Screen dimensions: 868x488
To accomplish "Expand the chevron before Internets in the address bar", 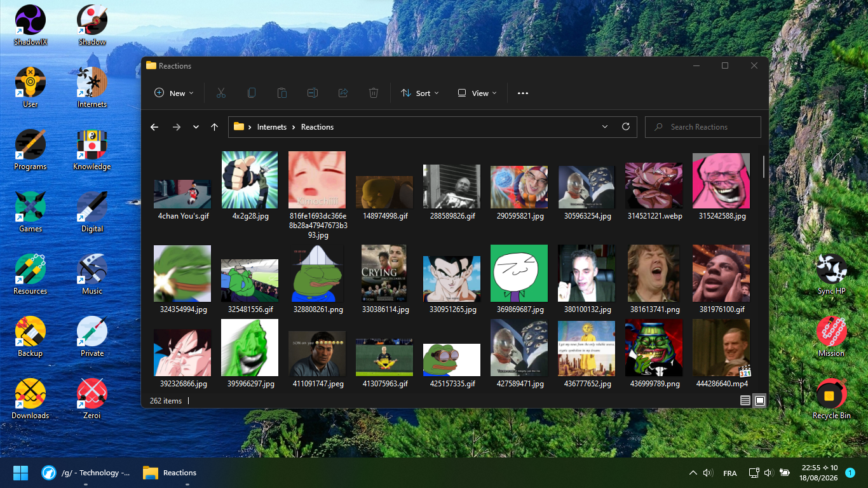I will click(x=250, y=127).
